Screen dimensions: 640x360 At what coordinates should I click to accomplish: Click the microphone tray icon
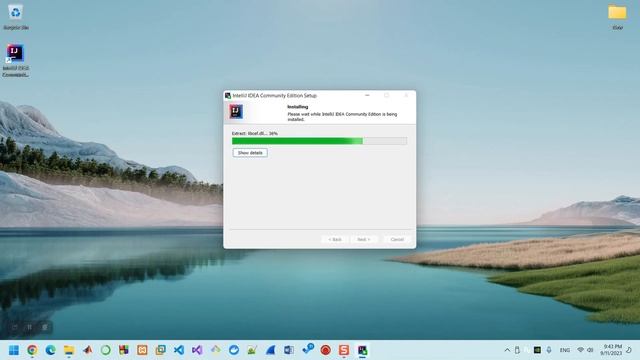click(549, 350)
